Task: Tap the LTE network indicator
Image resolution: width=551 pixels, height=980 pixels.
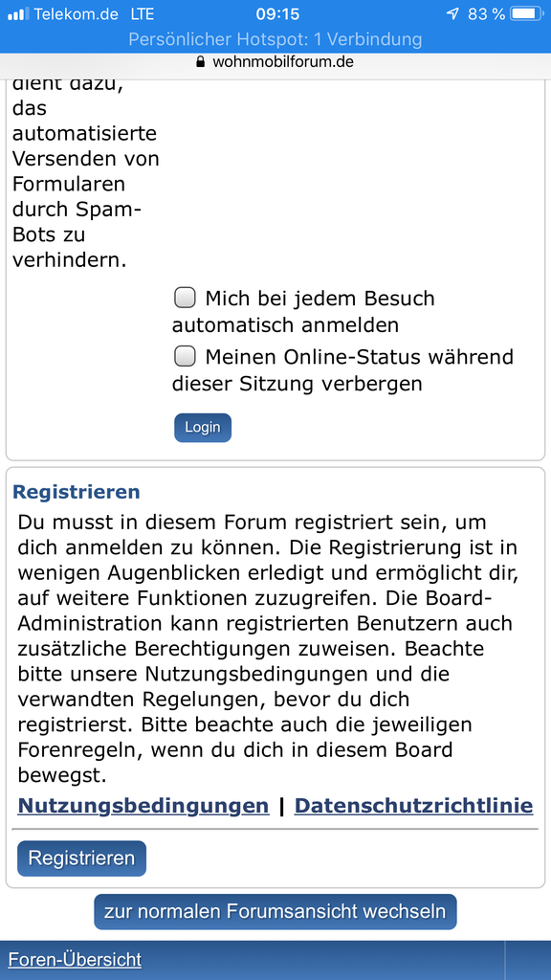Action: coord(143,13)
